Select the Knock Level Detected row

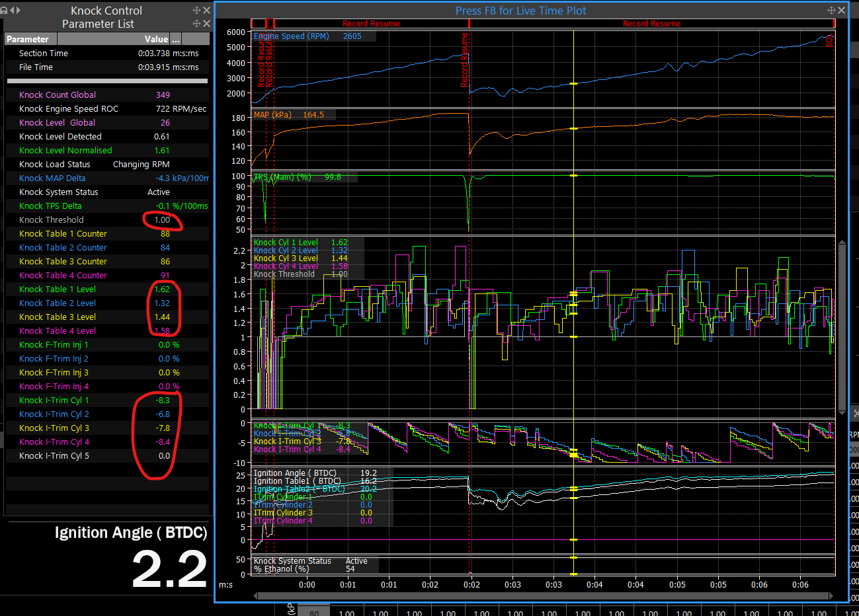[107, 136]
